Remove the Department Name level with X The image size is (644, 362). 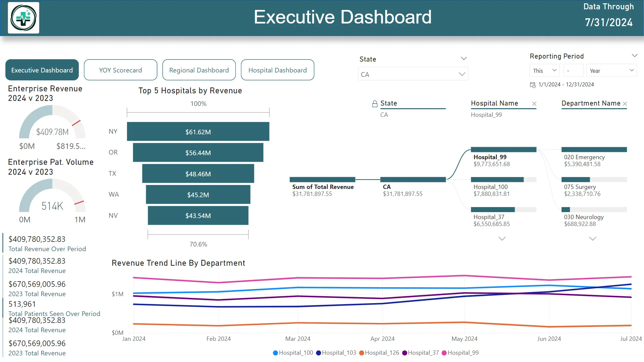click(624, 104)
